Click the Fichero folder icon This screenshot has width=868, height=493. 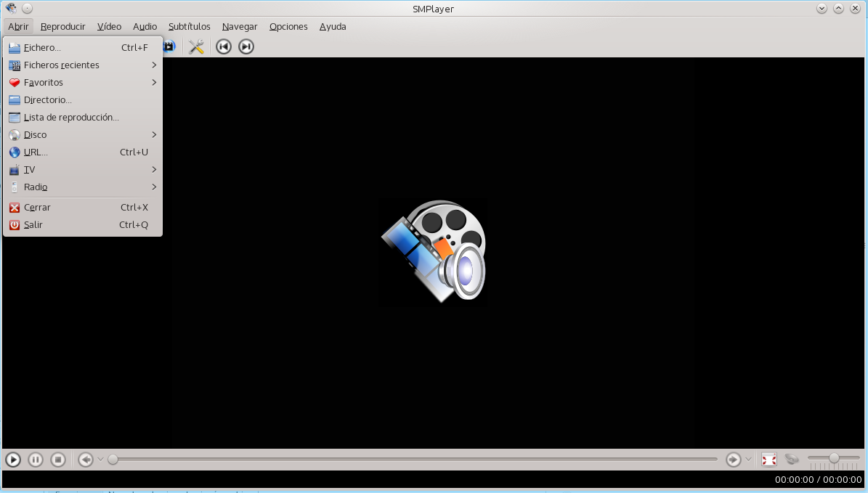click(15, 48)
